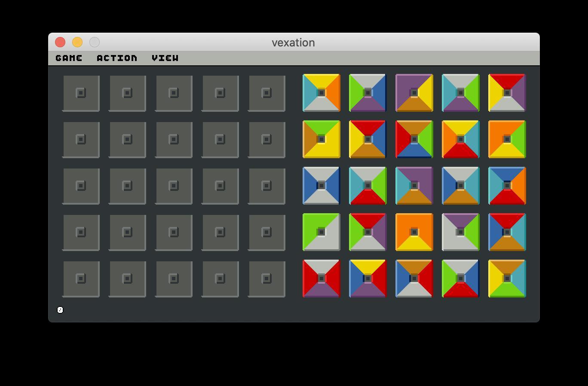Open the GAME menu
Screen dimensions: 588x386
click(x=69, y=58)
